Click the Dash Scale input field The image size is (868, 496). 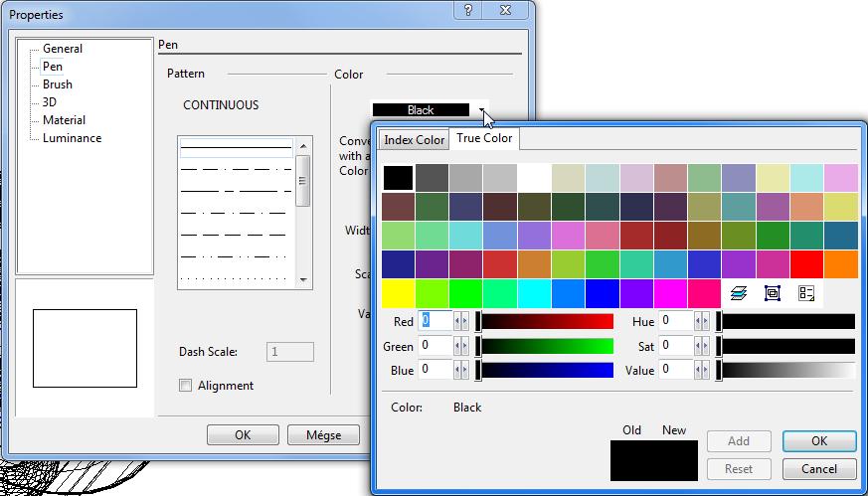(x=290, y=352)
